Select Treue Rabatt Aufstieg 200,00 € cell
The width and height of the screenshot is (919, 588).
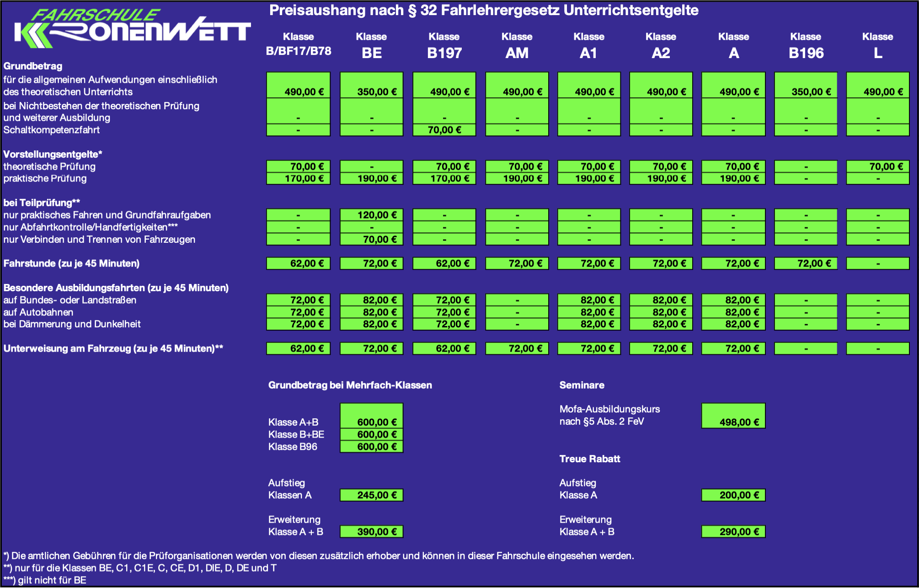[x=733, y=495]
